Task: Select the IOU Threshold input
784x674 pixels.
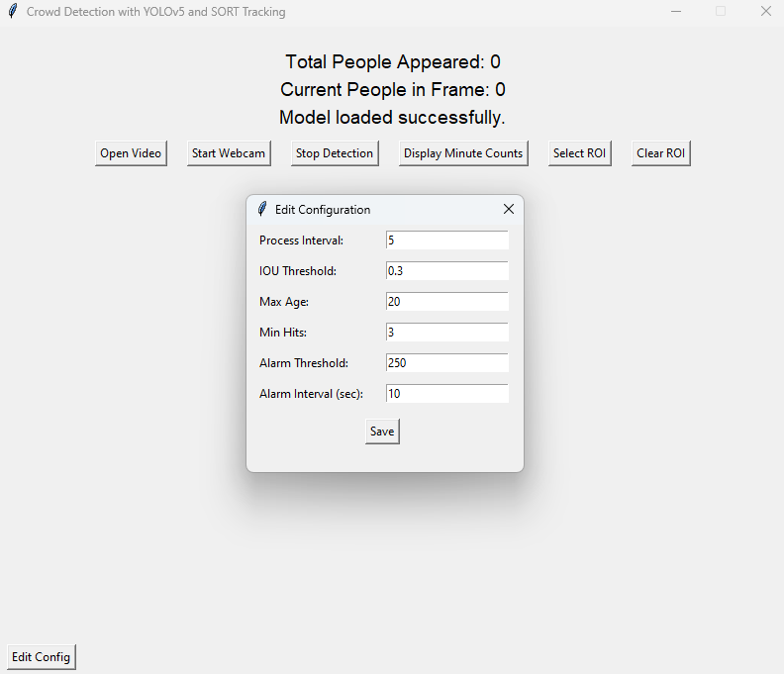Action: pyautogui.click(x=447, y=271)
